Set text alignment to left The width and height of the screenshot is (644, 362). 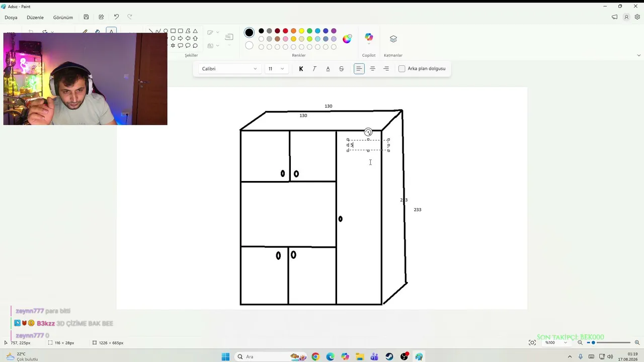359,69
